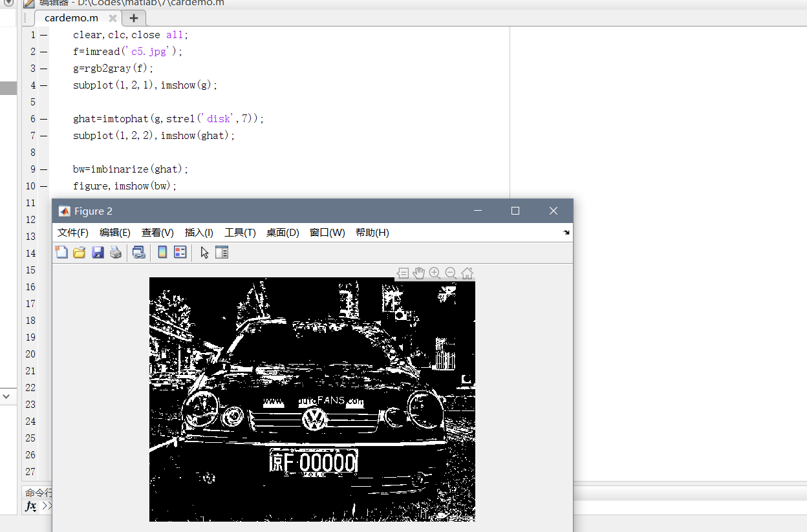Click the Link Plot icon

(139, 253)
